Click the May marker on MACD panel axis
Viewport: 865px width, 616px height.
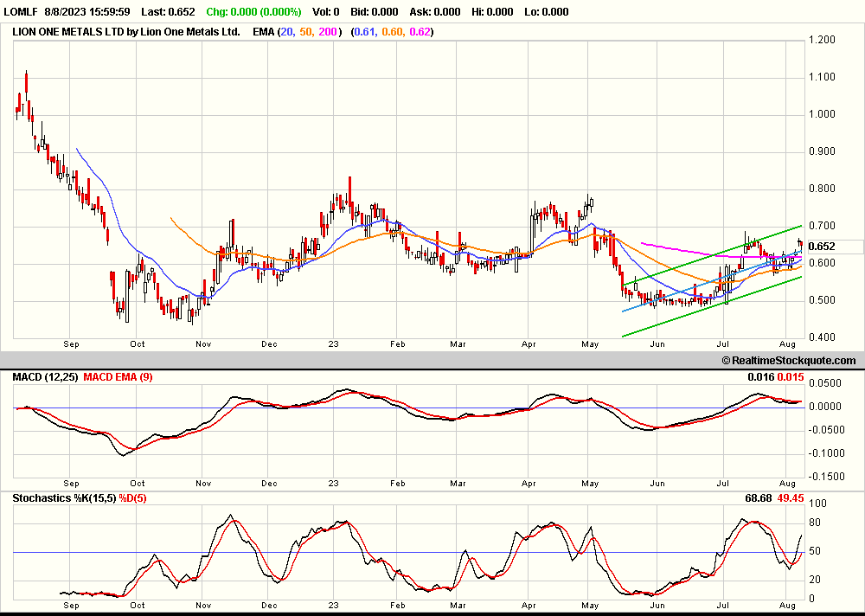(x=591, y=484)
